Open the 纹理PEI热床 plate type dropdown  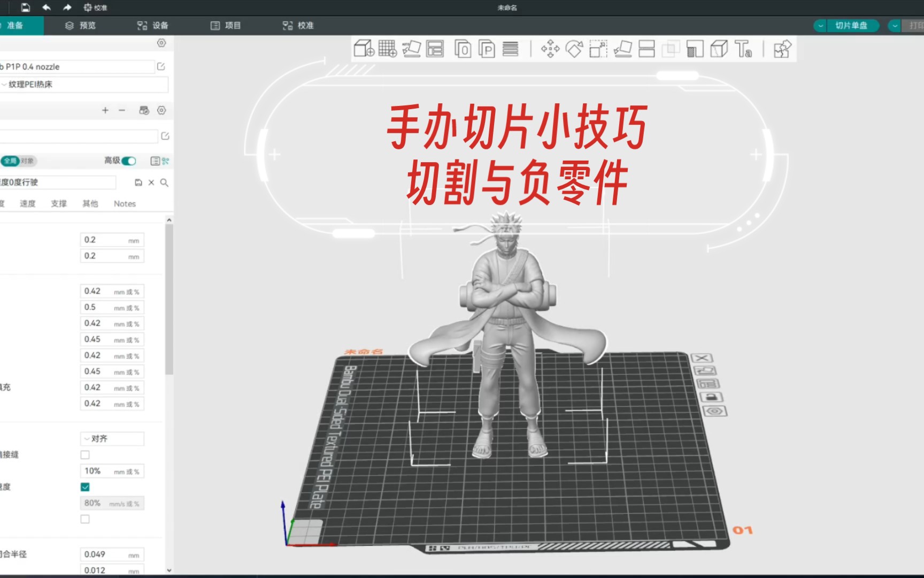pos(84,85)
